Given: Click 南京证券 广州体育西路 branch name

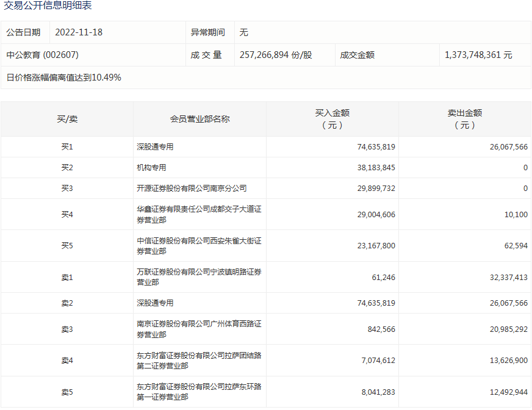Looking at the screenshot, I should pyautogui.click(x=199, y=329).
